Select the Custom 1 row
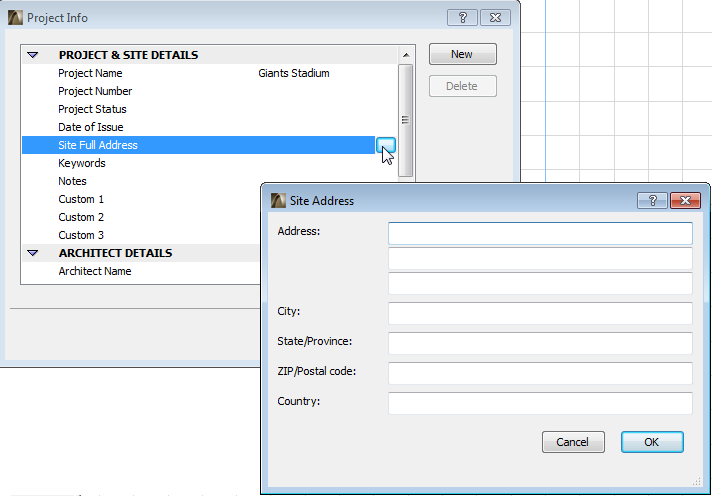The image size is (712, 496). tap(142, 199)
